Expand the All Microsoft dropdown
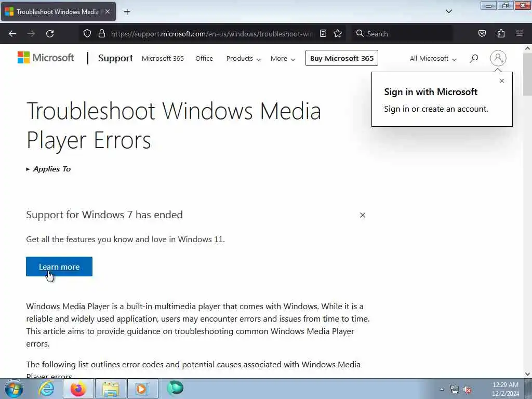 [x=433, y=58]
